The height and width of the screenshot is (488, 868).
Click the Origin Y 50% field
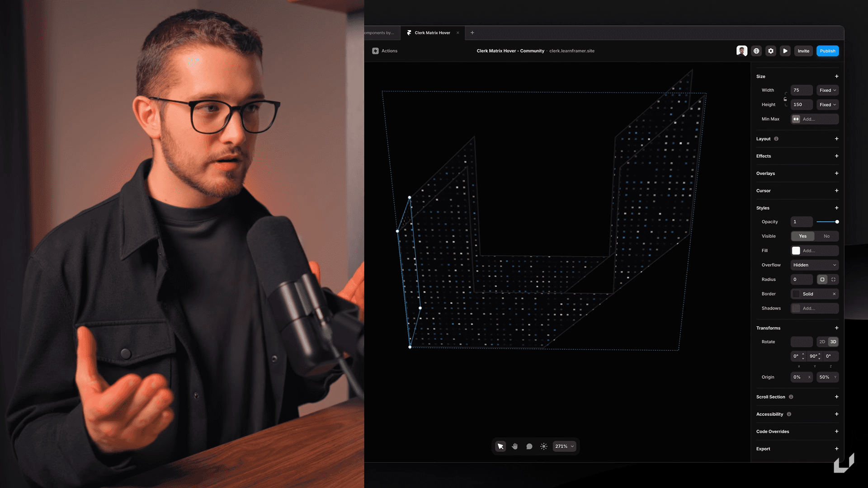click(x=827, y=377)
